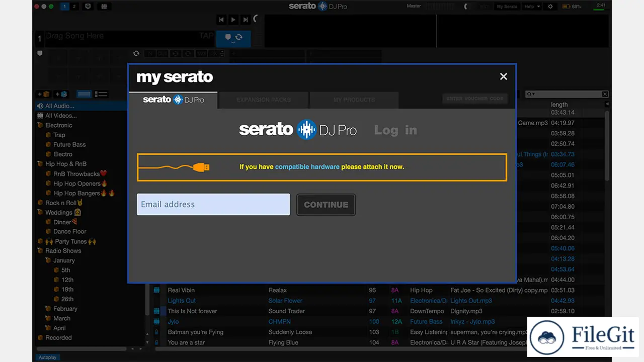Click the shield icon in top toolbar
This screenshot has height=362, width=644.
pyautogui.click(x=88, y=7)
